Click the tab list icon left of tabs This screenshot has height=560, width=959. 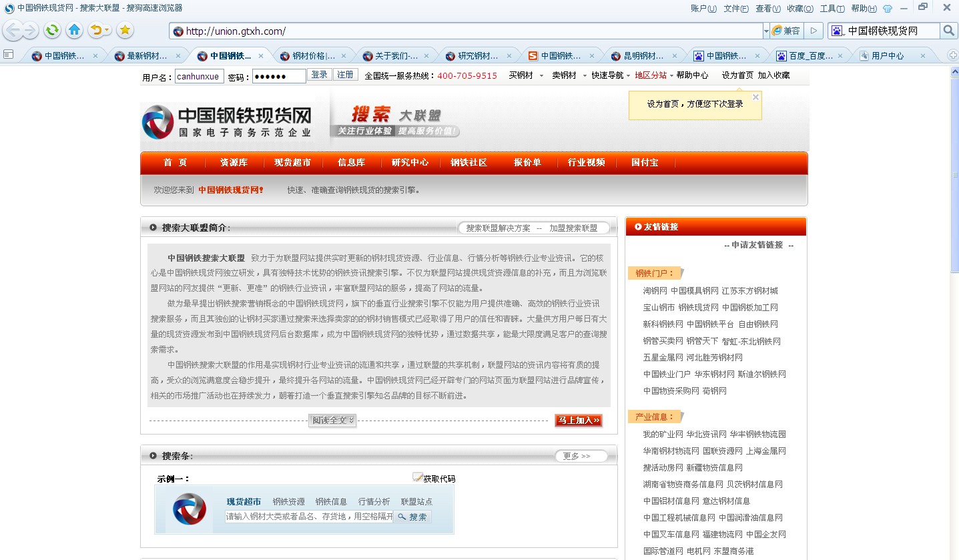point(8,54)
